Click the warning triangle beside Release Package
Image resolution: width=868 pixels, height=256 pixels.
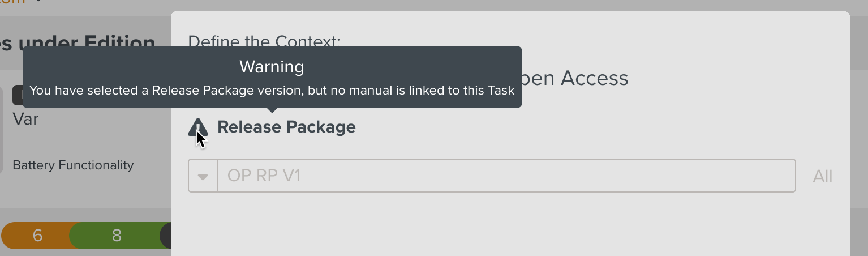tap(198, 127)
